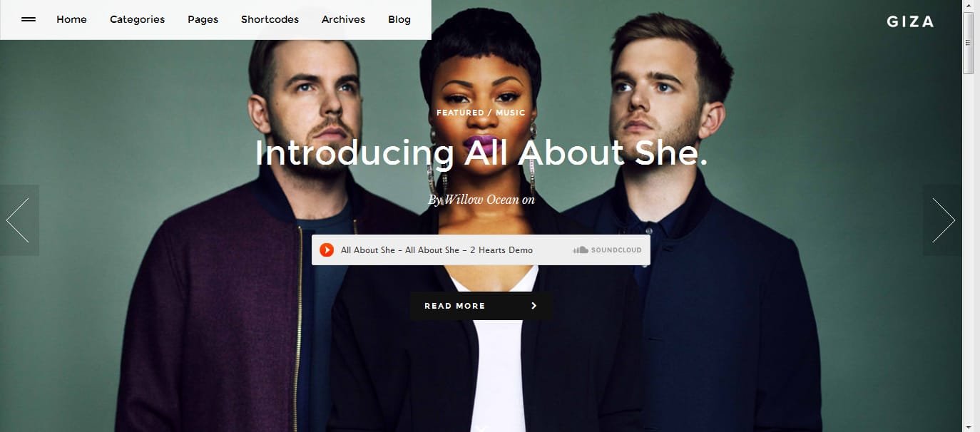Viewport: 980px width, 432px height.
Task: Click the track title 2 Hearts Demo
Action: (x=501, y=250)
